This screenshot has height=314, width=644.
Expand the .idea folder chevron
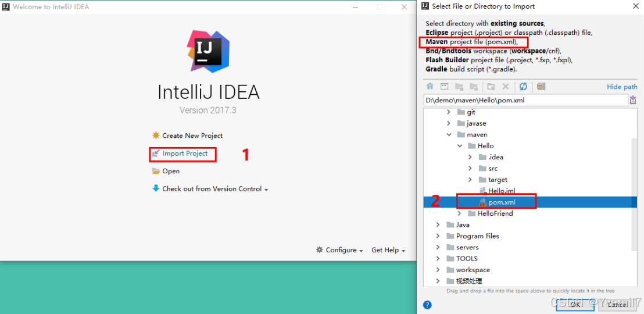click(x=470, y=157)
